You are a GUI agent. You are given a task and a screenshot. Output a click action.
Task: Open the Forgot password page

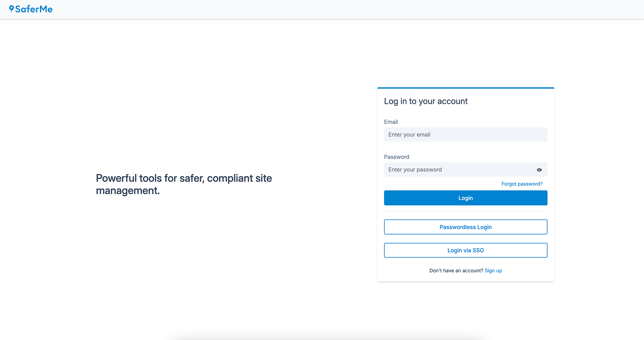pos(522,184)
